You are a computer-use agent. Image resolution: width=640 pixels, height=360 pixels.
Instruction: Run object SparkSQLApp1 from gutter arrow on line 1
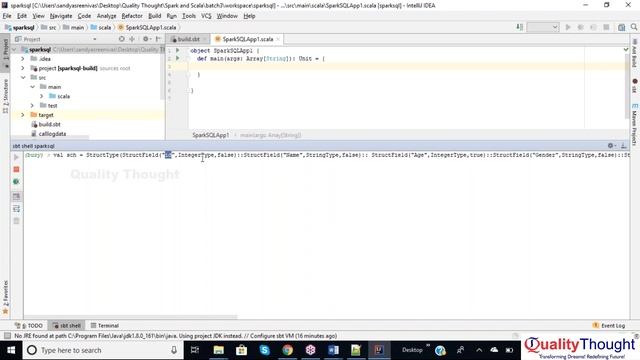click(178, 51)
